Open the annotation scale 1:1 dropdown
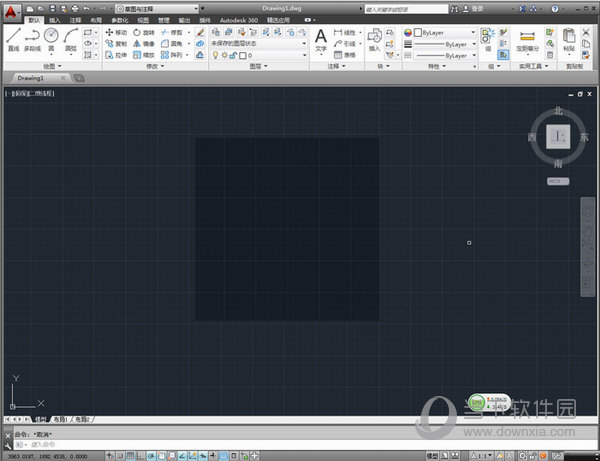 point(481,456)
